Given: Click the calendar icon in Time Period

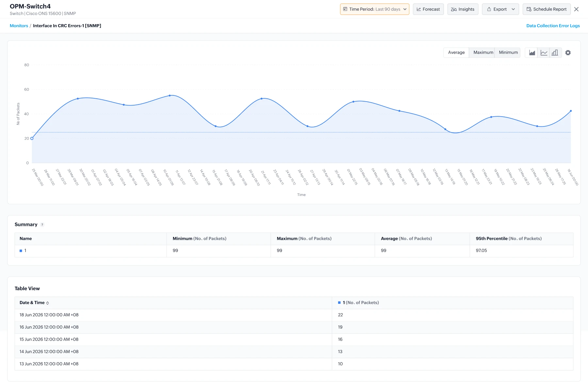Looking at the screenshot, I should click(x=345, y=9).
